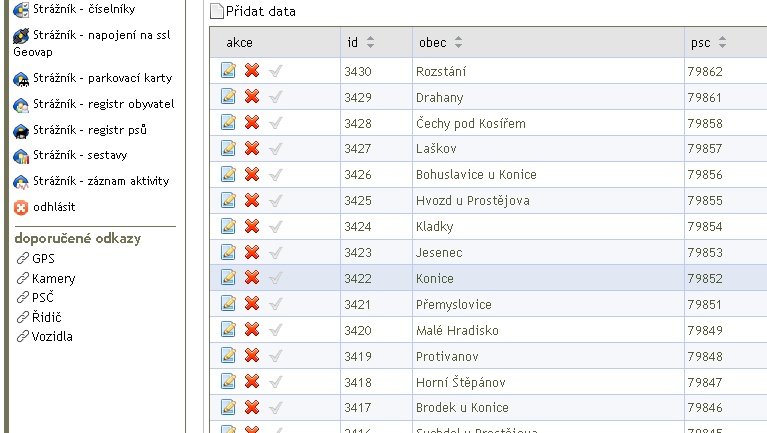Sort by psc column using arrows

point(722,42)
